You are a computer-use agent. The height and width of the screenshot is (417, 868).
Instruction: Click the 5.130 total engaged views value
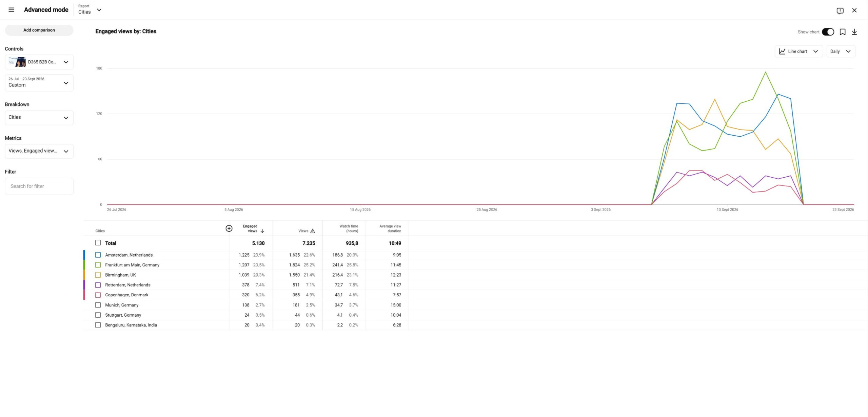[x=258, y=243]
